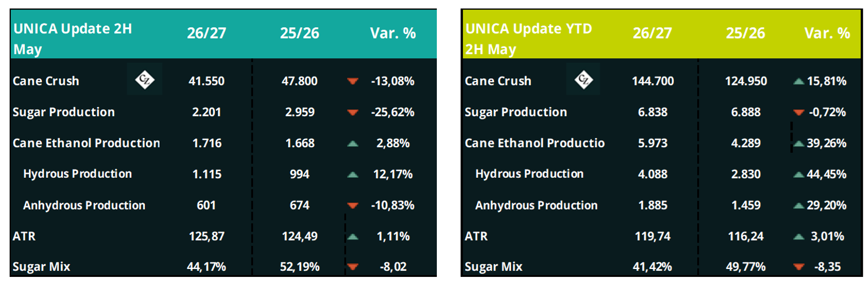Click green up arrow beside 44,45%
Screen dimensions: 868x286
[x=798, y=175]
